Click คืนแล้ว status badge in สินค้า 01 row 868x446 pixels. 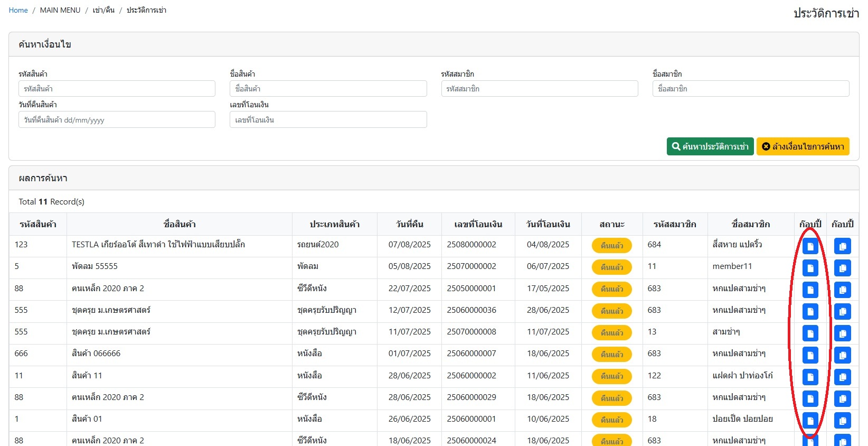[611, 420]
